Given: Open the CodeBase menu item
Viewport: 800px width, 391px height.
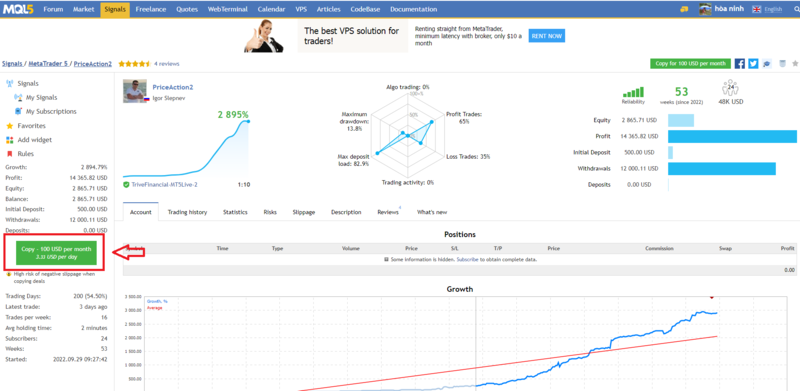Looking at the screenshot, I should (x=365, y=9).
